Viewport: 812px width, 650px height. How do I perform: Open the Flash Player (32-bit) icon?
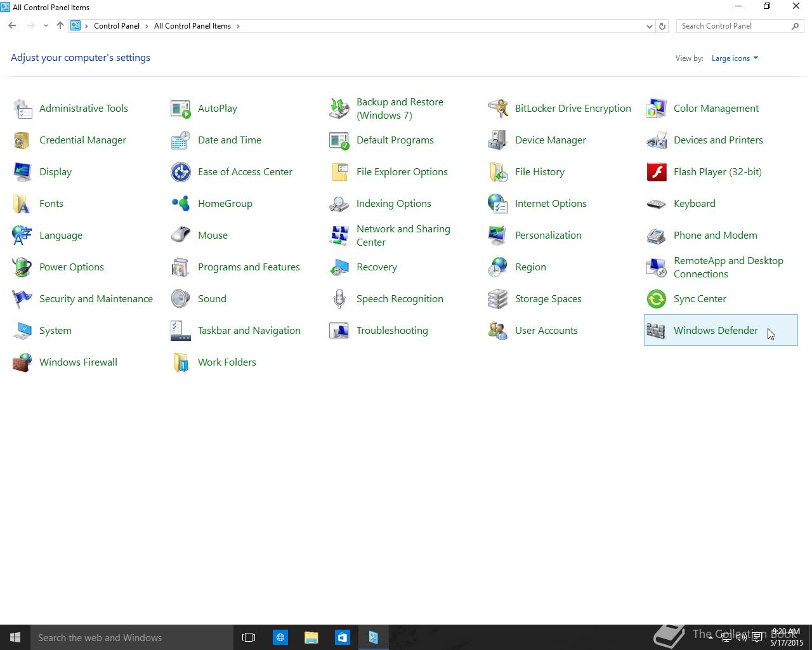coord(657,172)
